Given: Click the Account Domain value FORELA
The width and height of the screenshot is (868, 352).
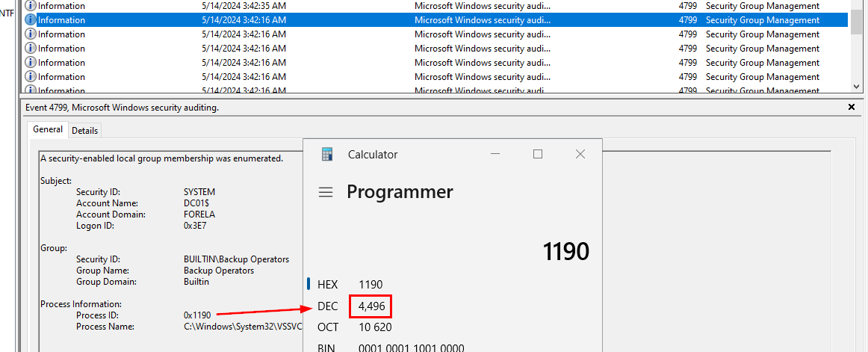Looking at the screenshot, I should [x=199, y=214].
